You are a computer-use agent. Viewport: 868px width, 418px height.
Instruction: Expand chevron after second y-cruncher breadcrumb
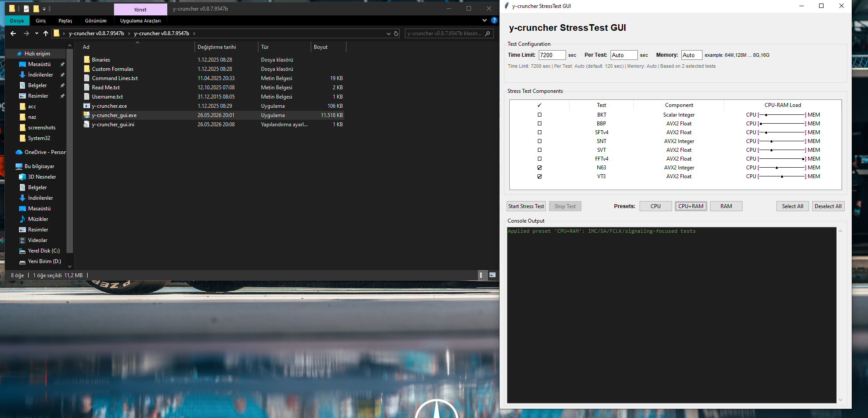click(x=194, y=33)
